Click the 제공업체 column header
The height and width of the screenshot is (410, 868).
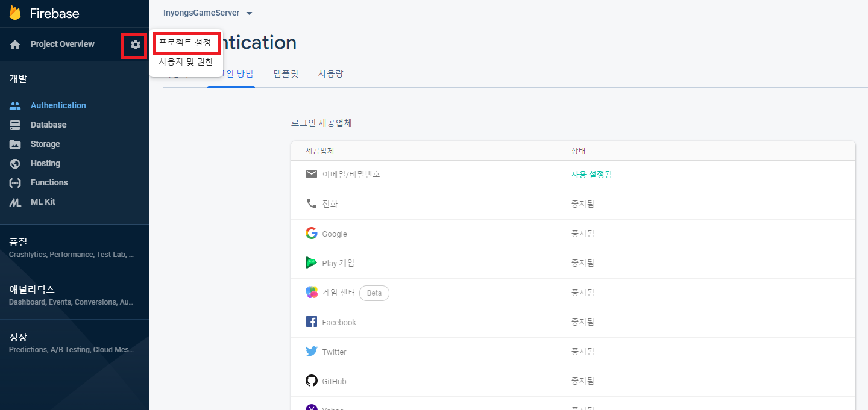[x=319, y=151]
